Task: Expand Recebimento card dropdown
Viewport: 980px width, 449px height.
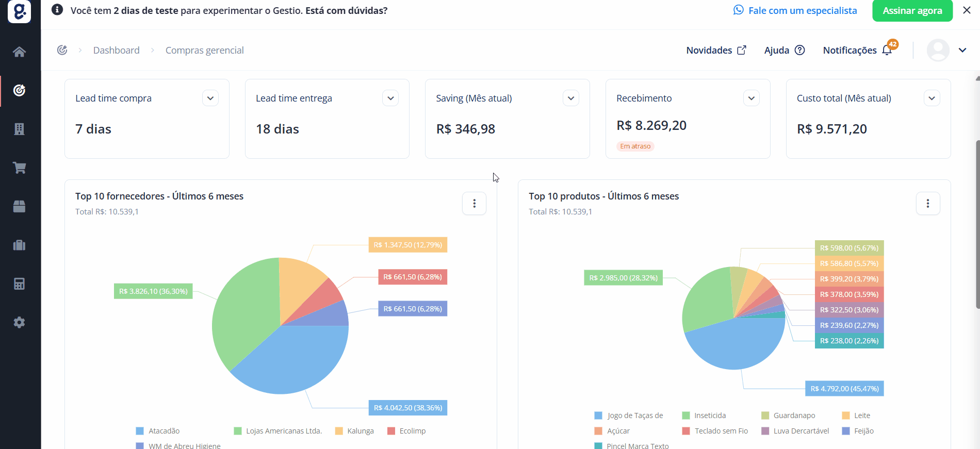Action: tap(752, 98)
